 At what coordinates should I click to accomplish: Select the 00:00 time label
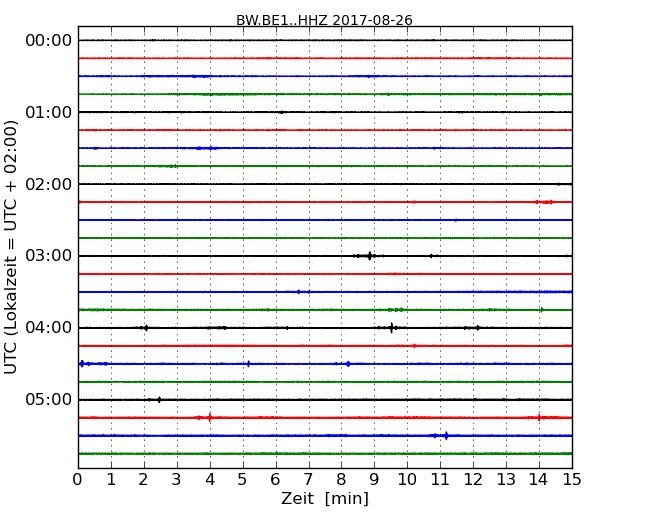tap(49, 41)
